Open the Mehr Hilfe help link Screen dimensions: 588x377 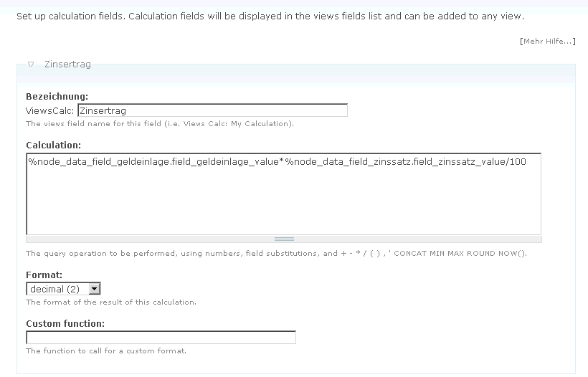click(x=547, y=42)
